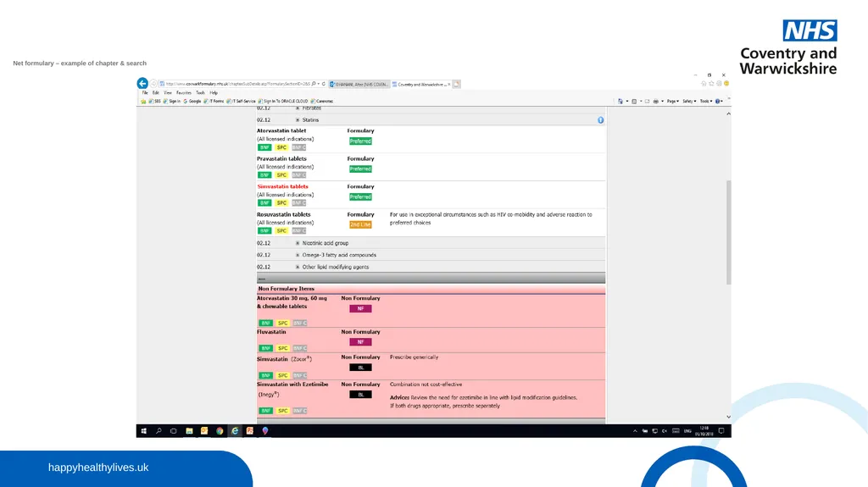
Task: Click SPC badge under Pravastatin tablets
Action: [281, 174]
